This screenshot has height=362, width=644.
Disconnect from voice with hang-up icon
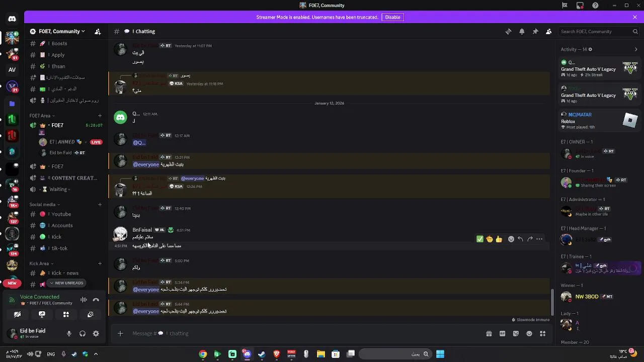pyautogui.click(x=96, y=300)
